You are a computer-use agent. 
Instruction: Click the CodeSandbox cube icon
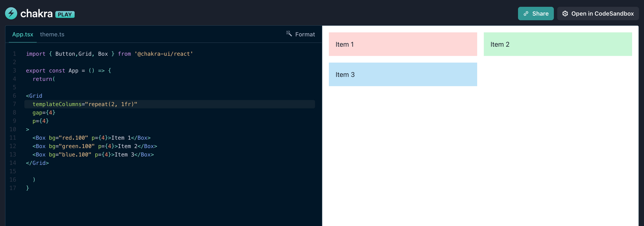tap(565, 14)
